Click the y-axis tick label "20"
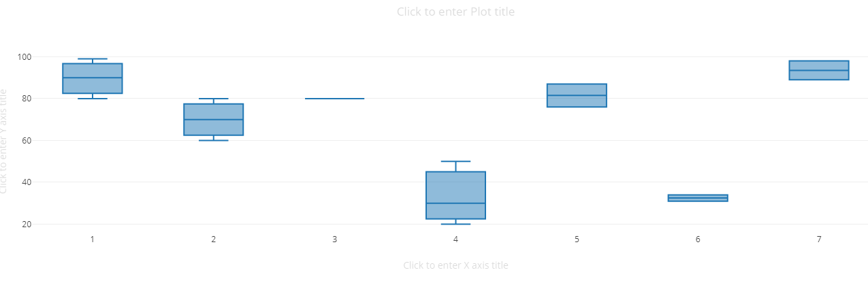 27,224
